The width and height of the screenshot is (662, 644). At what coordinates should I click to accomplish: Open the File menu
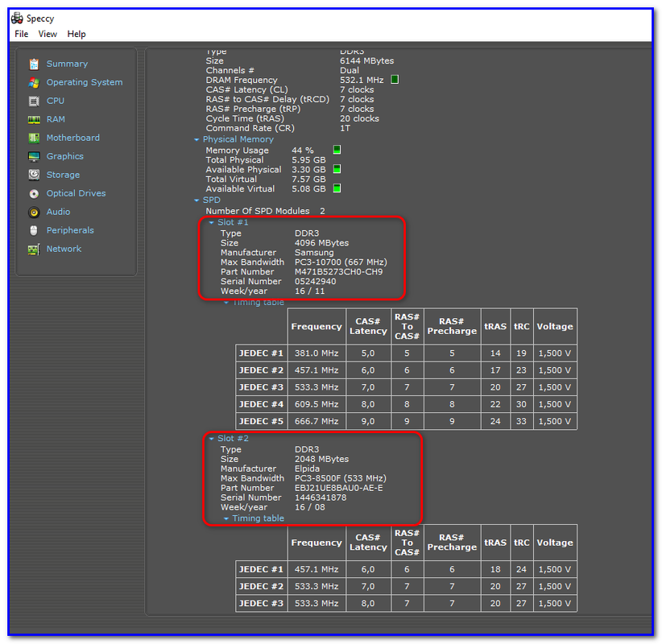21,34
